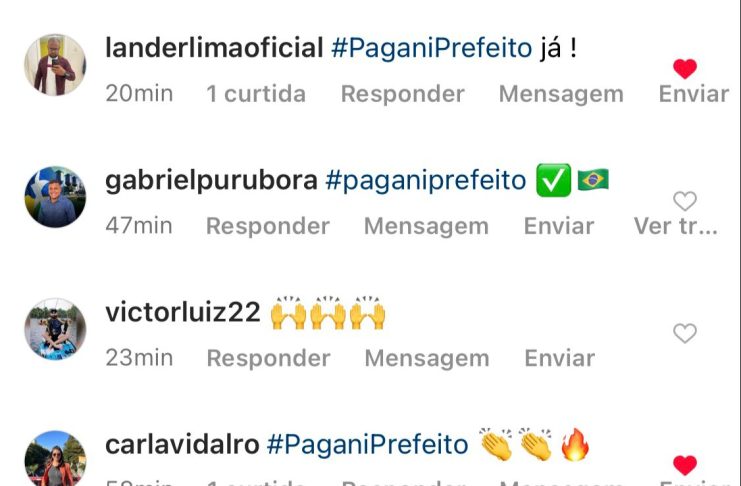The image size is (741, 486).
Task: Open gabrielpurubora's profile picture
Action: pos(55,197)
